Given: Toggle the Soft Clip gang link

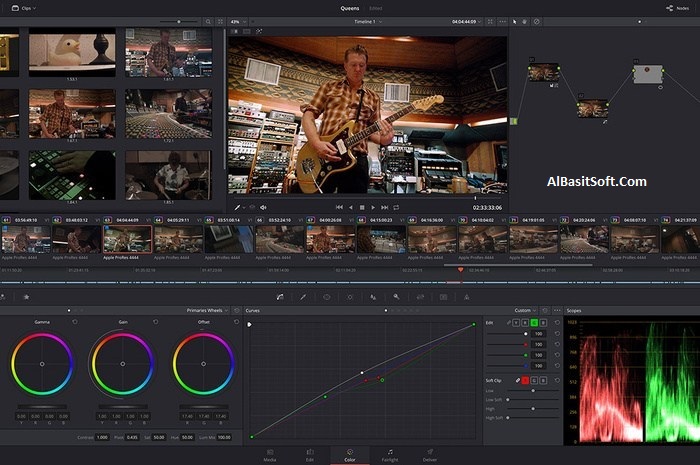Looking at the screenshot, I should 517,380.
